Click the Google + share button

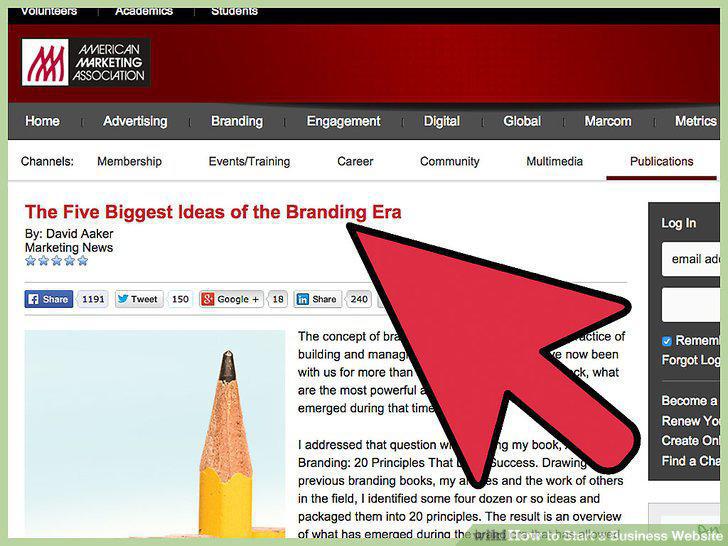(231, 299)
